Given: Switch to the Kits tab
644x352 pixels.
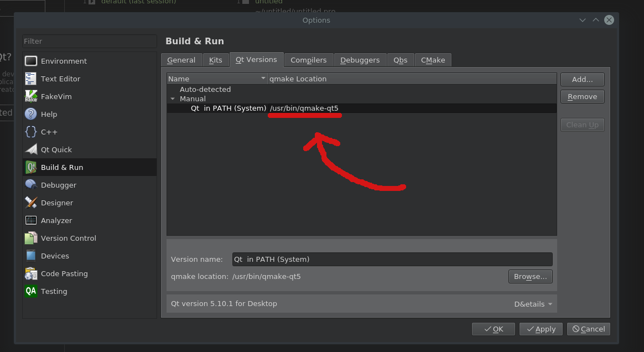Looking at the screenshot, I should (216, 60).
